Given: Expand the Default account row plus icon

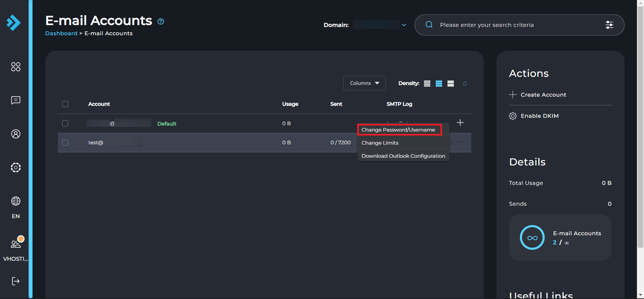Looking at the screenshot, I should [460, 123].
